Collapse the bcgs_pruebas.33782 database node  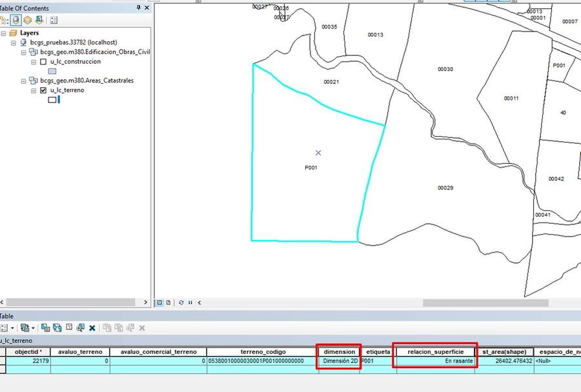14,43
